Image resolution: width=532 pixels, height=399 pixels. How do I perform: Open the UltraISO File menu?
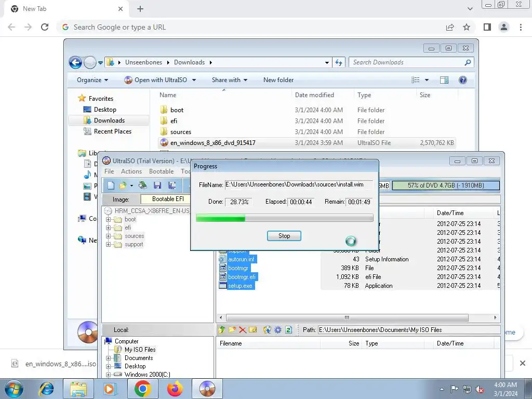point(109,171)
